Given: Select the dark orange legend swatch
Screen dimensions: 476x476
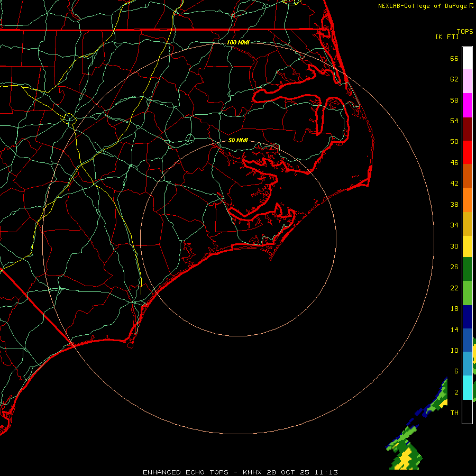Looking at the screenshot, I should click(x=467, y=176).
